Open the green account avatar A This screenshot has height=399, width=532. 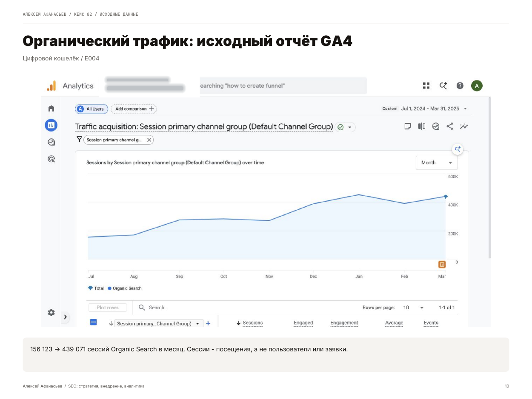point(477,85)
